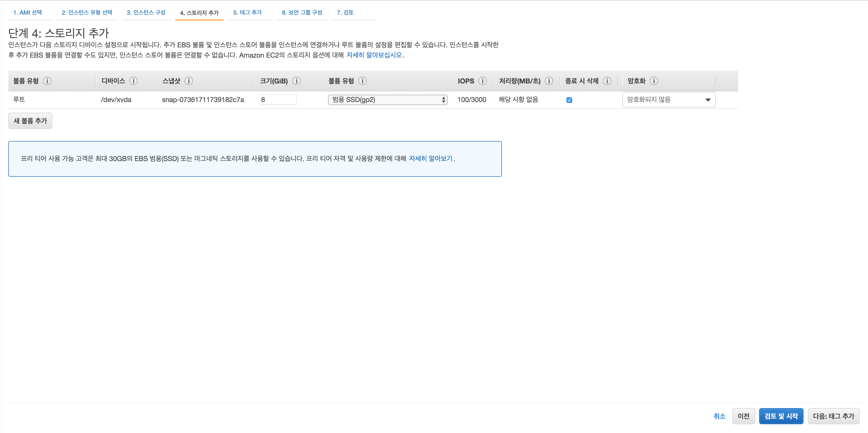Viewport: 868px width, 433px height.
Task: Open the 범용 SSD(gp2) volume type dropdown
Action: click(x=388, y=100)
